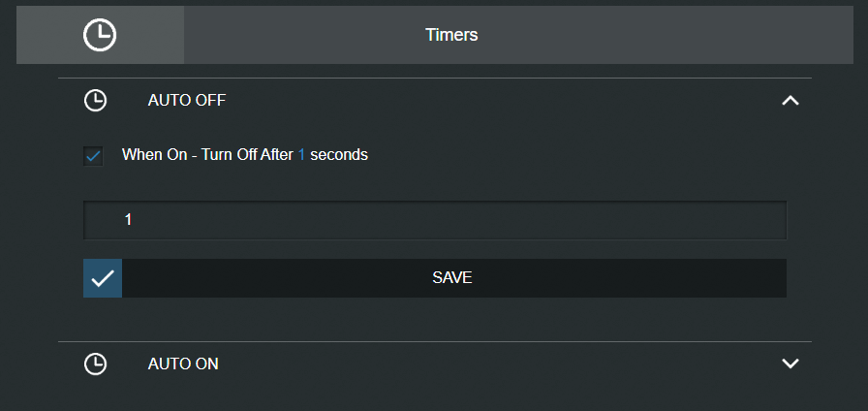Click the large clock icon beside Timers

pos(100,35)
